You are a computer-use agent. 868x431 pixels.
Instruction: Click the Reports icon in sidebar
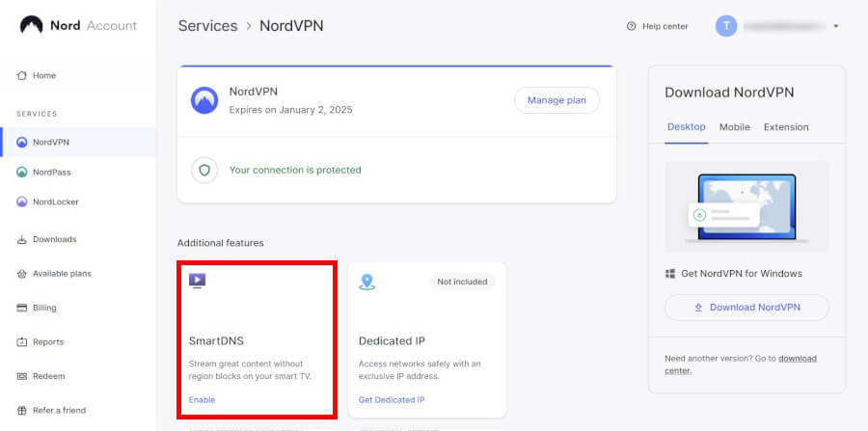pos(21,342)
